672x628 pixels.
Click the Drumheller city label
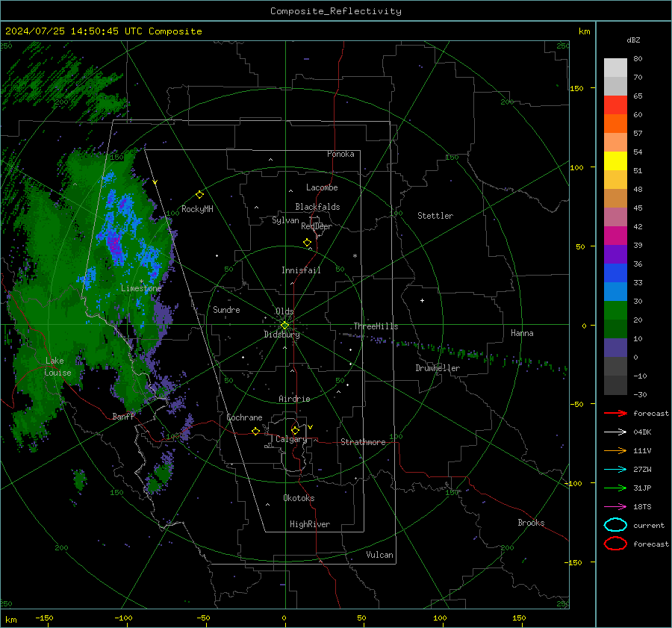(x=438, y=368)
